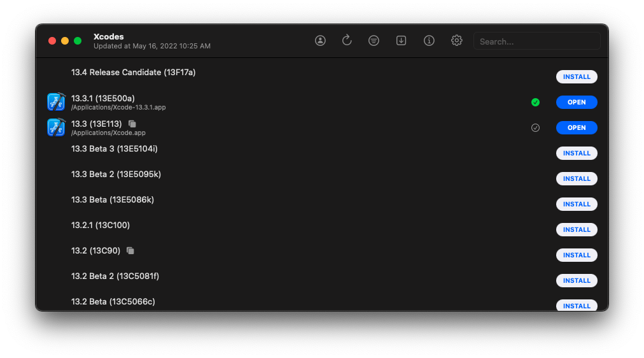Select the 13.3.1 (13E500a) row title

pyautogui.click(x=102, y=98)
